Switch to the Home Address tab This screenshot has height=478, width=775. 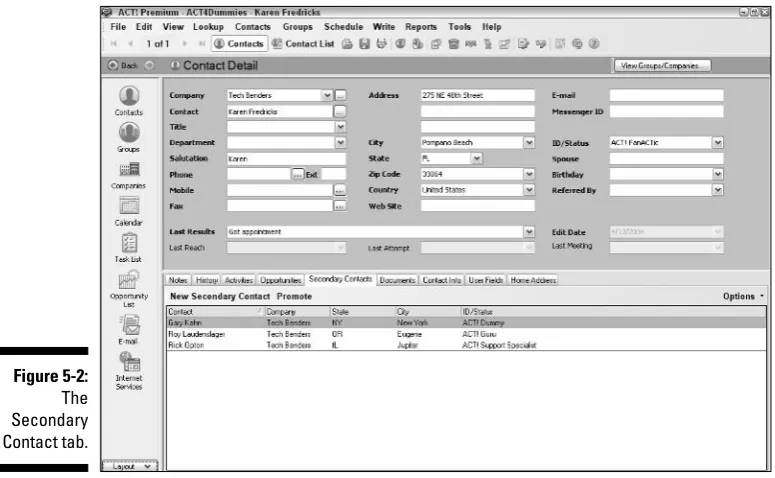pyautogui.click(x=533, y=280)
